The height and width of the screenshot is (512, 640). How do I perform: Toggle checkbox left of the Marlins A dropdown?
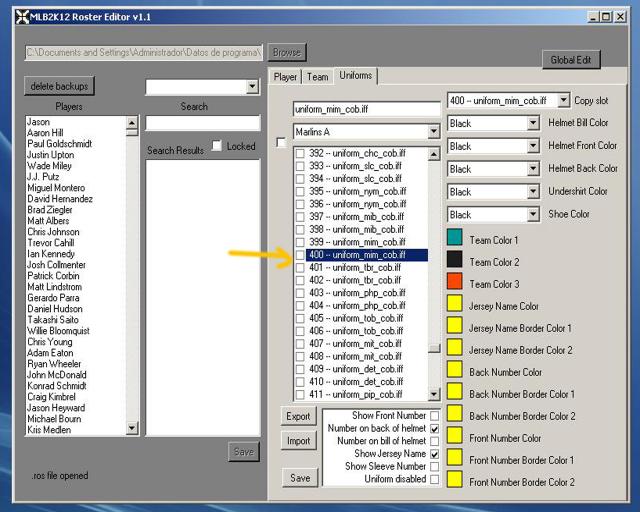(x=281, y=142)
